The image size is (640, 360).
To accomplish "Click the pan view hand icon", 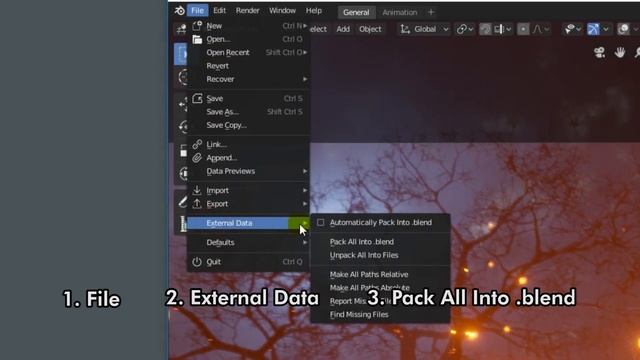I will tap(620, 52).
